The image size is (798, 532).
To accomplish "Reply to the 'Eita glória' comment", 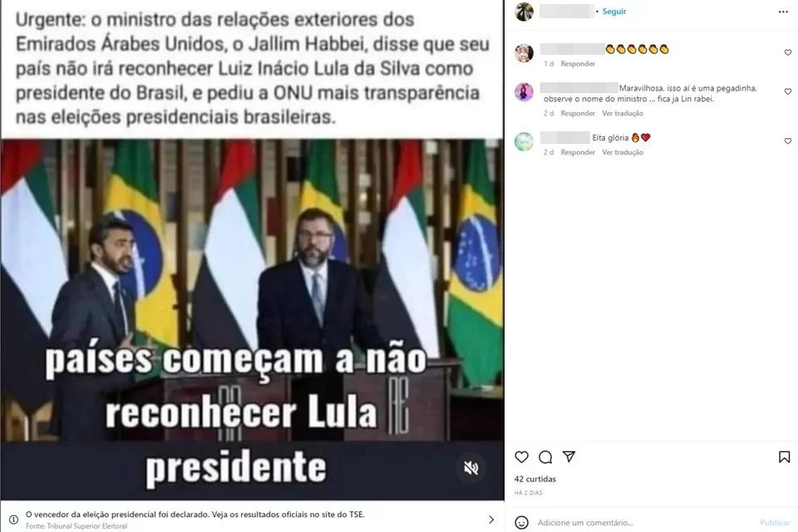I will [578, 152].
